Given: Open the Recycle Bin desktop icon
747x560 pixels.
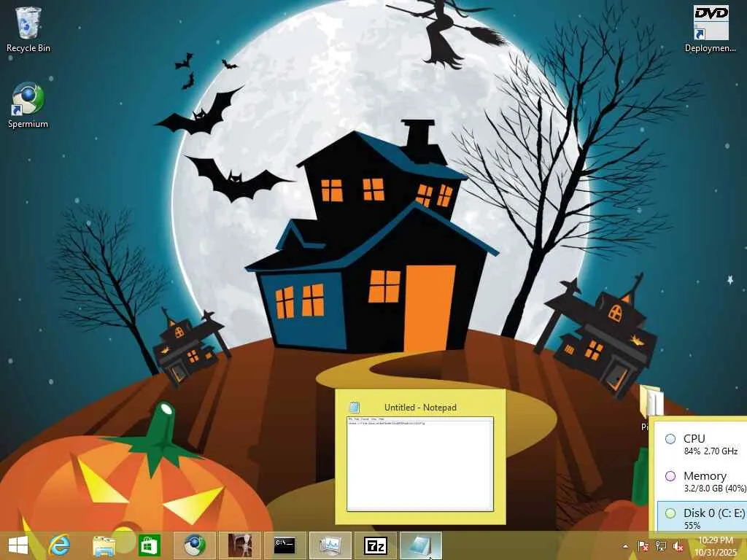Looking at the screenshot, I should pyautogui.click(x=28, y=29).
